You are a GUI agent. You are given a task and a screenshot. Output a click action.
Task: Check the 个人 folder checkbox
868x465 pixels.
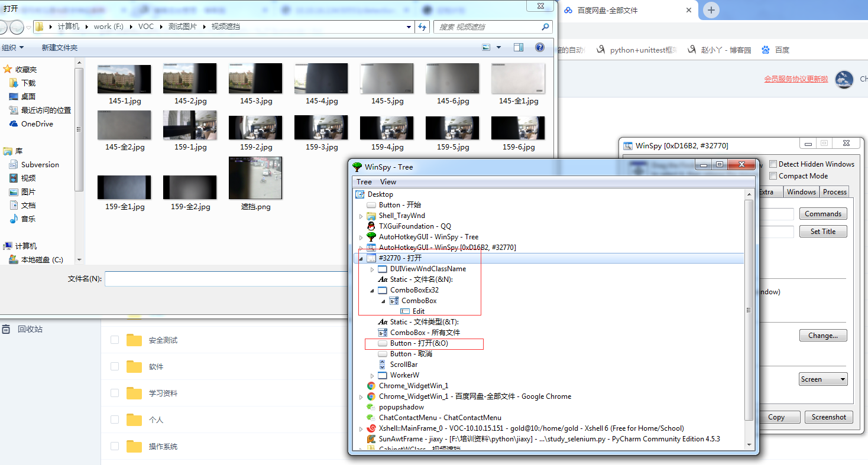[x=115, y=420]
